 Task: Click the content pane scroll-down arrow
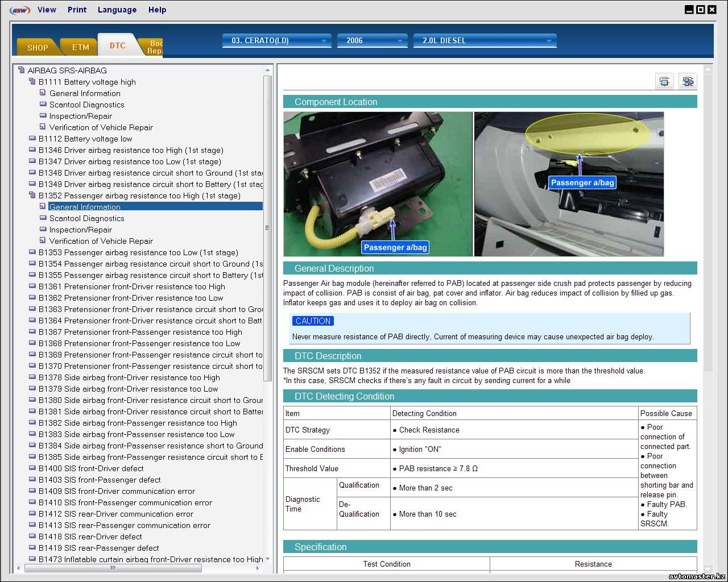[708, 569]
